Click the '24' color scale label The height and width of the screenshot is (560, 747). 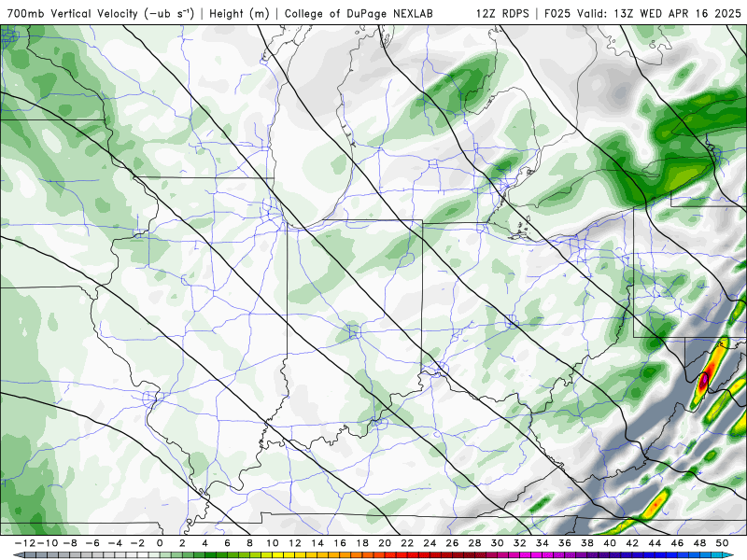[x=430, y=543]
